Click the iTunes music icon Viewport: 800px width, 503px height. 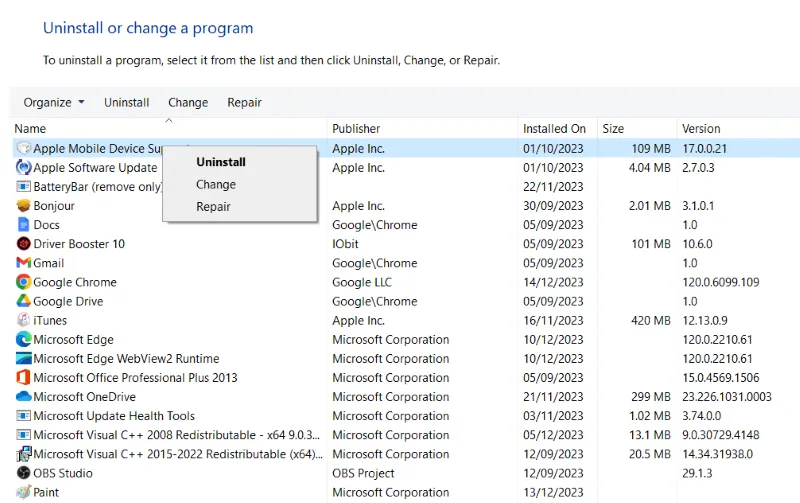[23, 320]
